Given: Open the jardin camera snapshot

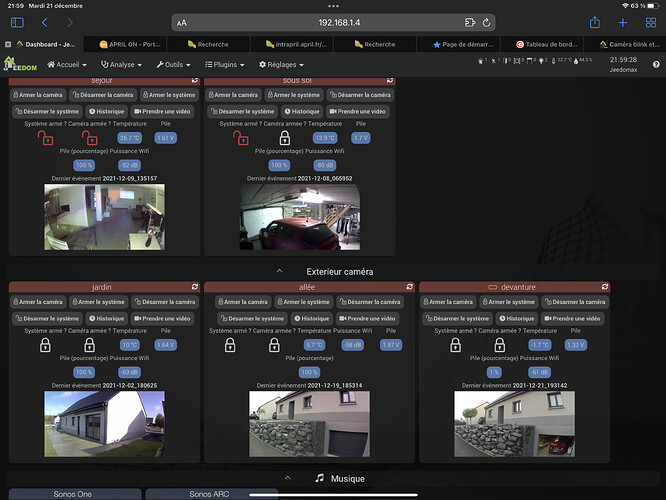Looking at the screenshot, I should (104, 424).
